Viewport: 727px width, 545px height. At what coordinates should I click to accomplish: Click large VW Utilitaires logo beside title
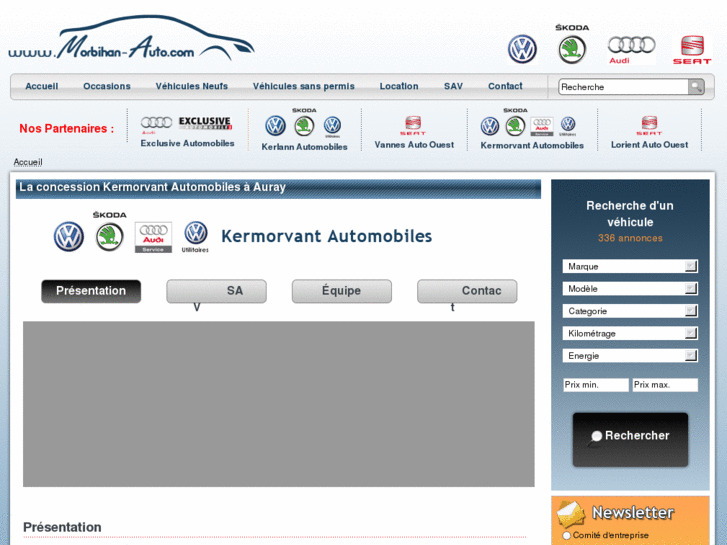[x=195, y=237]
